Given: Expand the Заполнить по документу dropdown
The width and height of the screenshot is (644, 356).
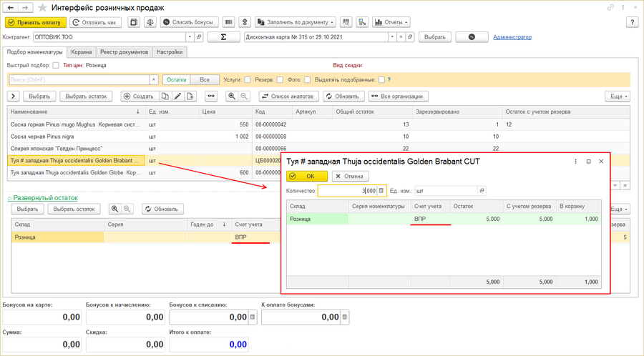Looking at the screenshot, I should 295,22.
